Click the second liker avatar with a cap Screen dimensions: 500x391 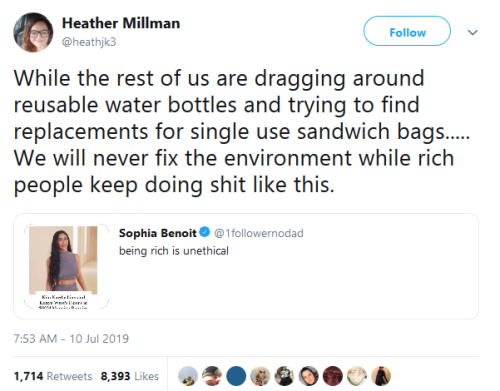212,376
